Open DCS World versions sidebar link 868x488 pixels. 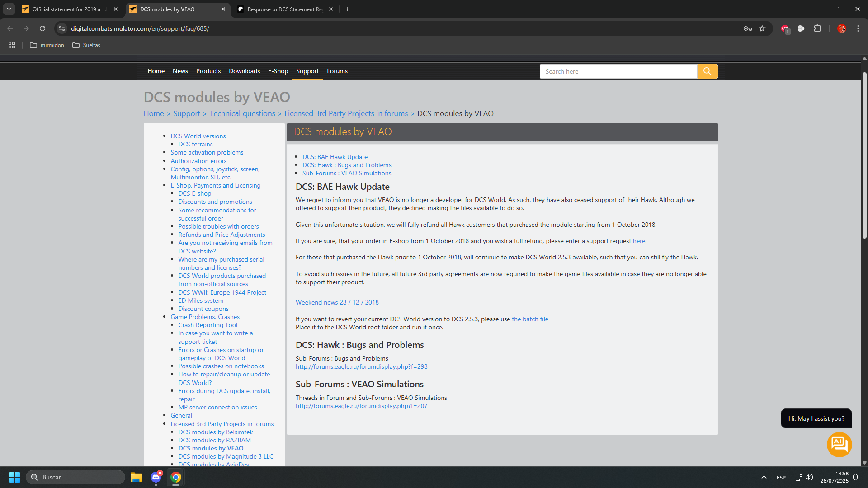(x=198, y=136)
